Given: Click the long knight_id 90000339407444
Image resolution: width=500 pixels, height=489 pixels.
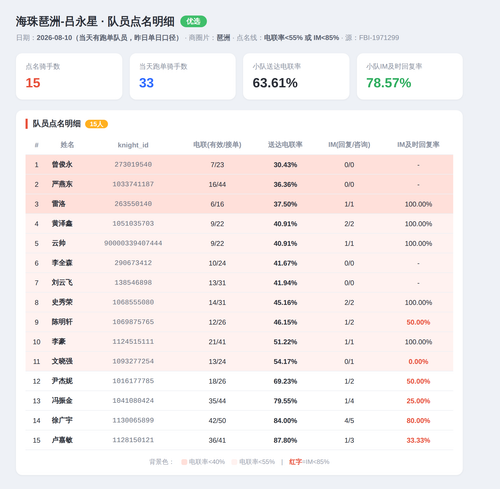Looking at the screenshot, I should click(133, 243).
